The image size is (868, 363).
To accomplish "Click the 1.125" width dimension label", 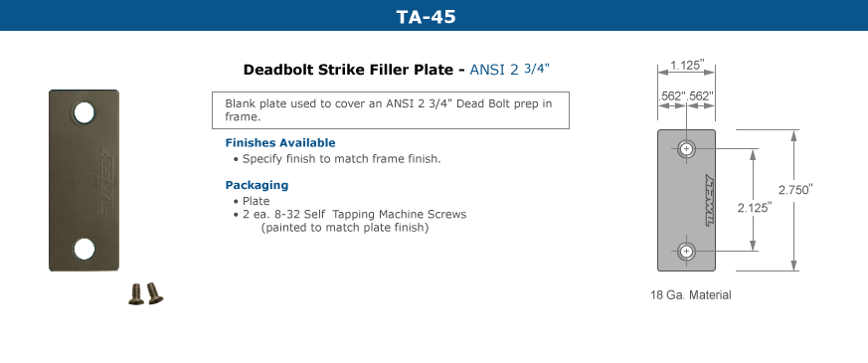I will [687, 66].
